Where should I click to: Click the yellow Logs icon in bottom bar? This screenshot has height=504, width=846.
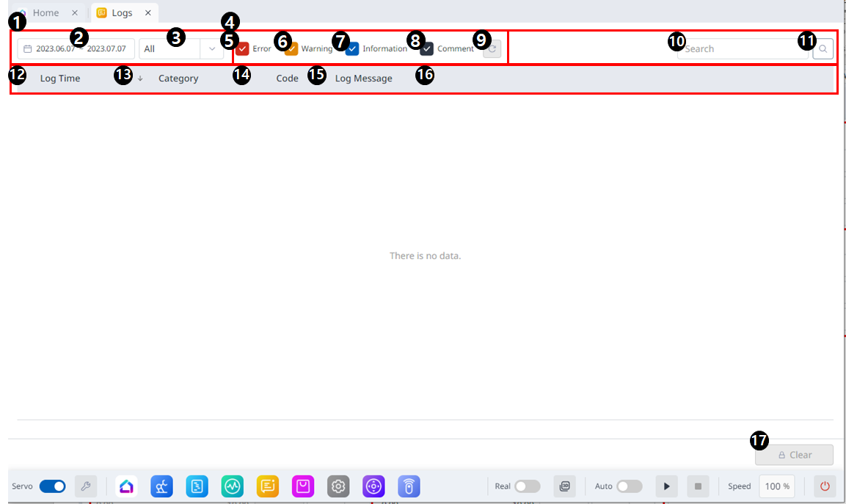coord(267,486)
